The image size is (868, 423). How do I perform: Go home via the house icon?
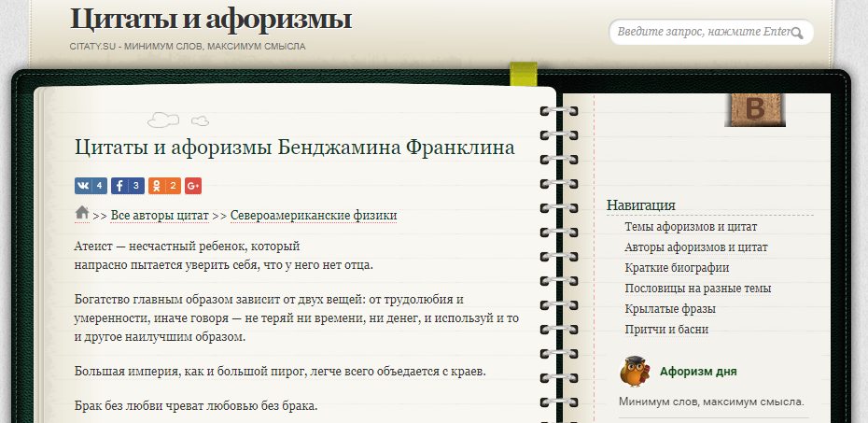[x=81, y=213]
